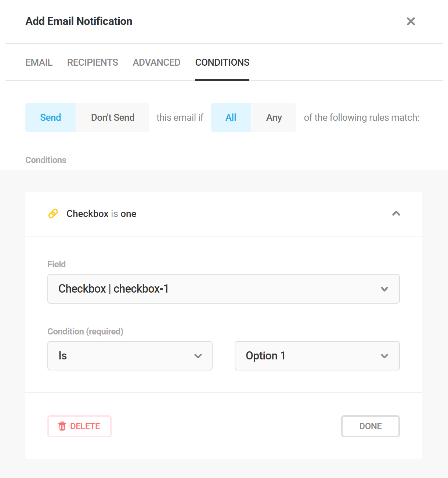Open the Recipients tab
Image resolution: width=448 pixels, height=478 pixels.
point(93,62)
